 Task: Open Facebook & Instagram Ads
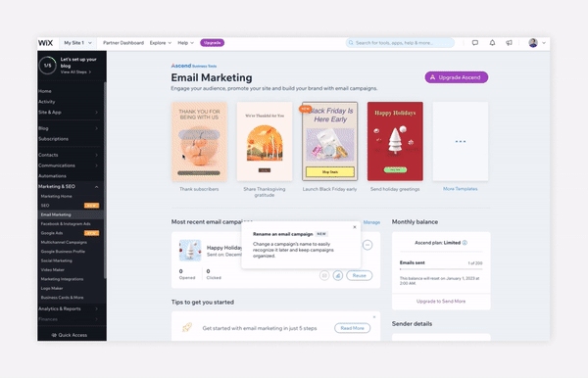coord(66,224)
